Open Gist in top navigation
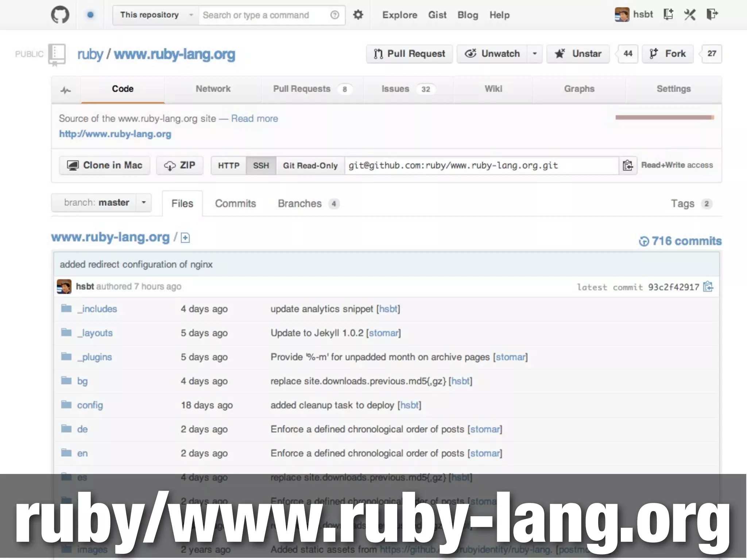 coord(437,15)
